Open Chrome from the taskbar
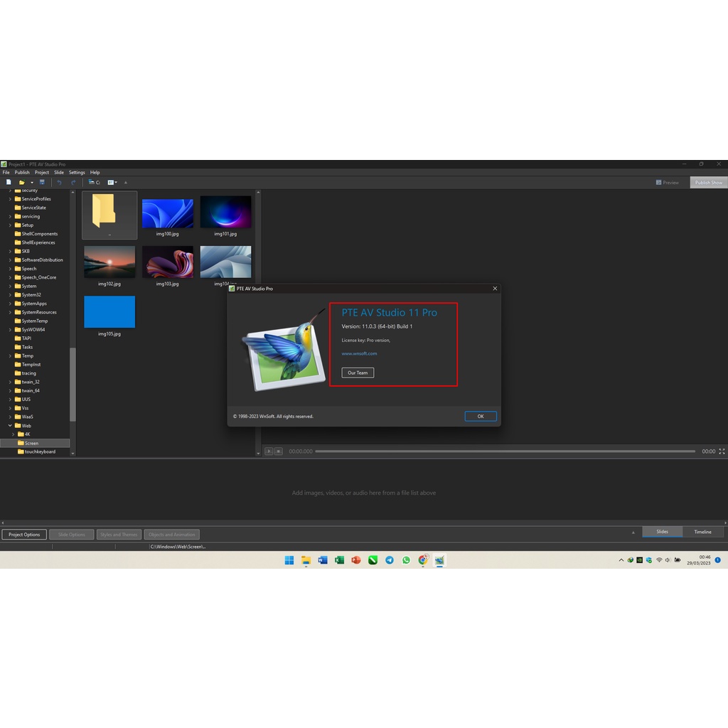 pyautogui.click(x=423, y=560)
